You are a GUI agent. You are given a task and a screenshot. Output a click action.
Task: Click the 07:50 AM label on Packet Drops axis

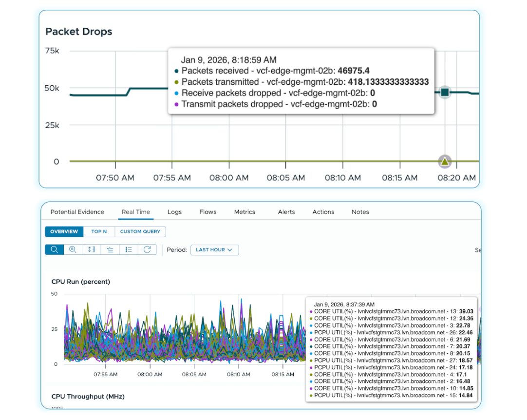point(115,177)
